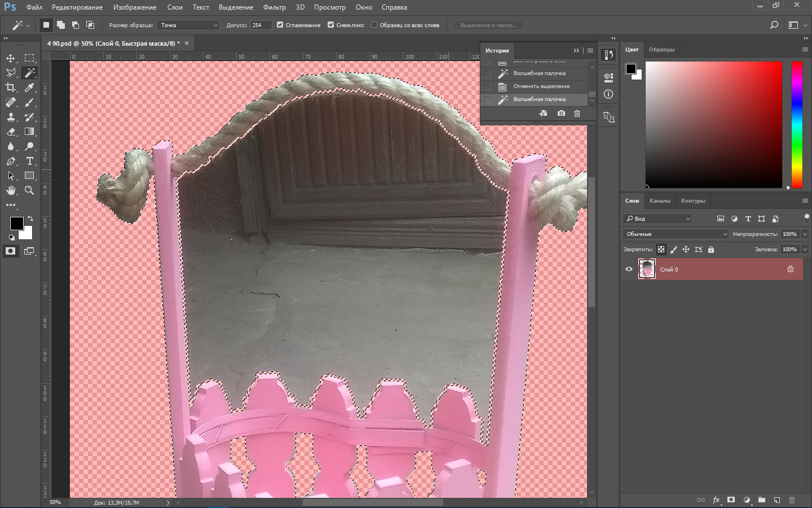
Task: Open the Непрозрачность slider arrow
Action: [x=805, y=234]
